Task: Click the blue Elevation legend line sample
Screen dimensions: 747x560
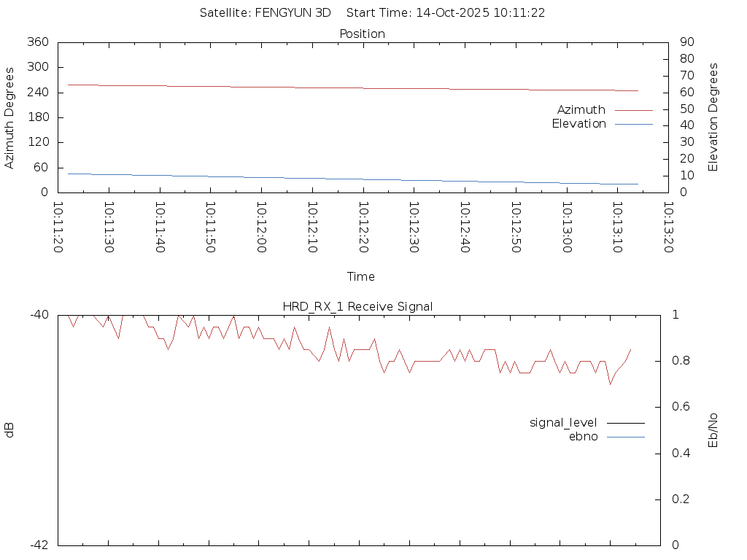Action: [x=633, y=124]
